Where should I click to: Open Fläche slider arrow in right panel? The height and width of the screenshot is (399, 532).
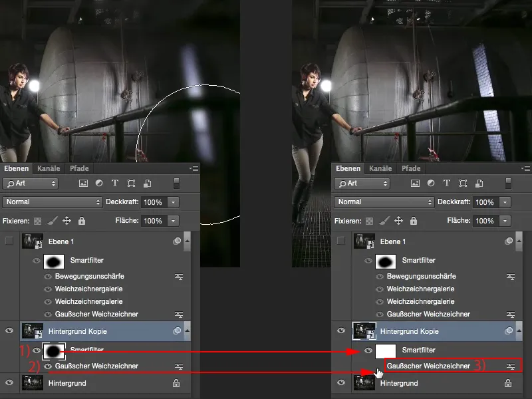505,221
